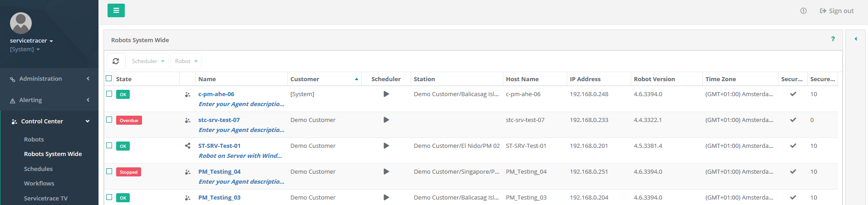Click the help question mark icon

(833, 39)
